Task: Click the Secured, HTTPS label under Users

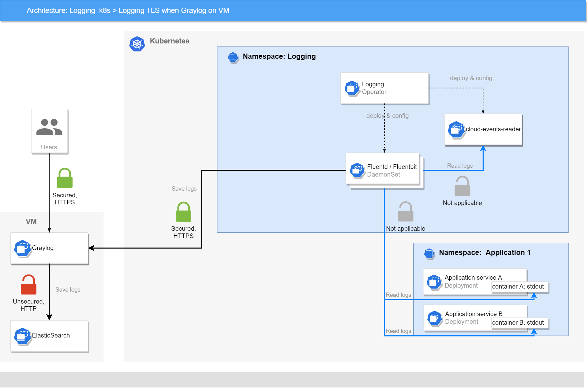Action: pyautogui.click(x=65, y=199)
